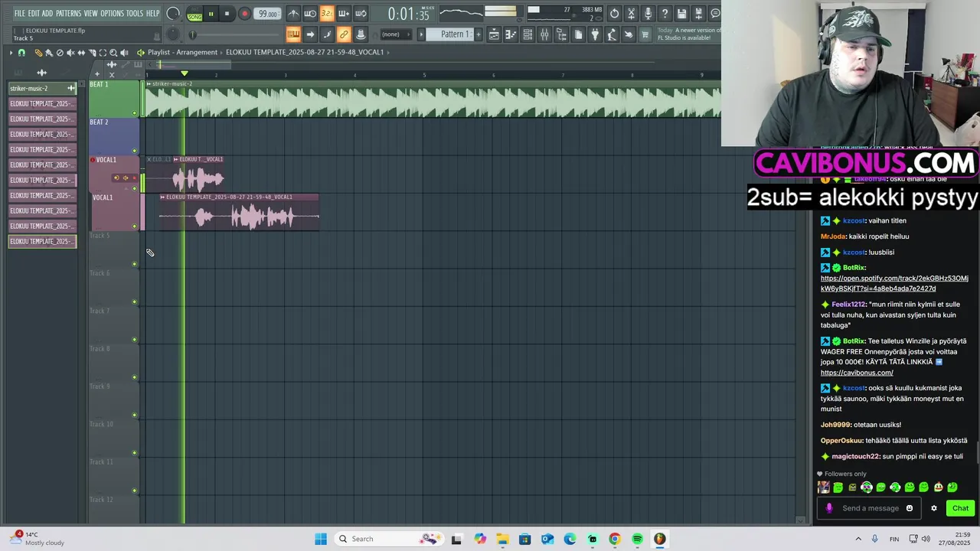
Task: Select the striker-music-2 clip in picker
Action: click(x=42, y=88)
